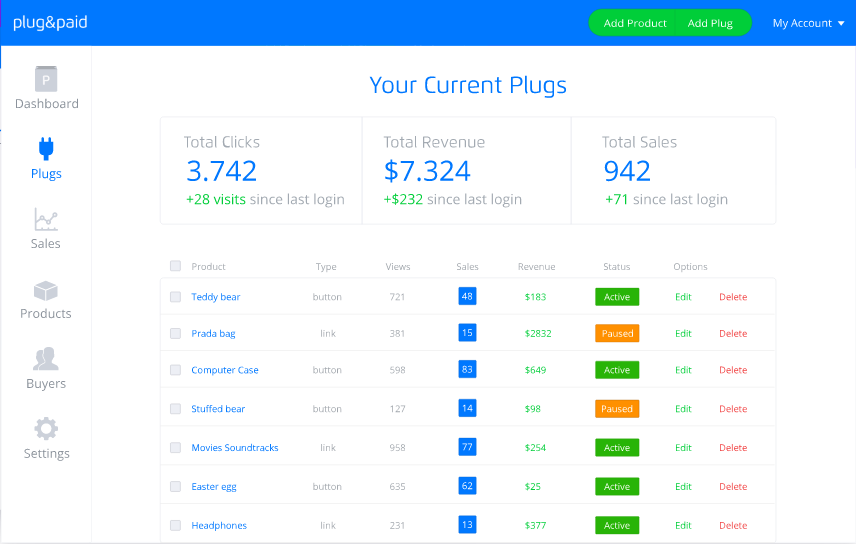Click the Revenue column header

click(x=537, y=267)
